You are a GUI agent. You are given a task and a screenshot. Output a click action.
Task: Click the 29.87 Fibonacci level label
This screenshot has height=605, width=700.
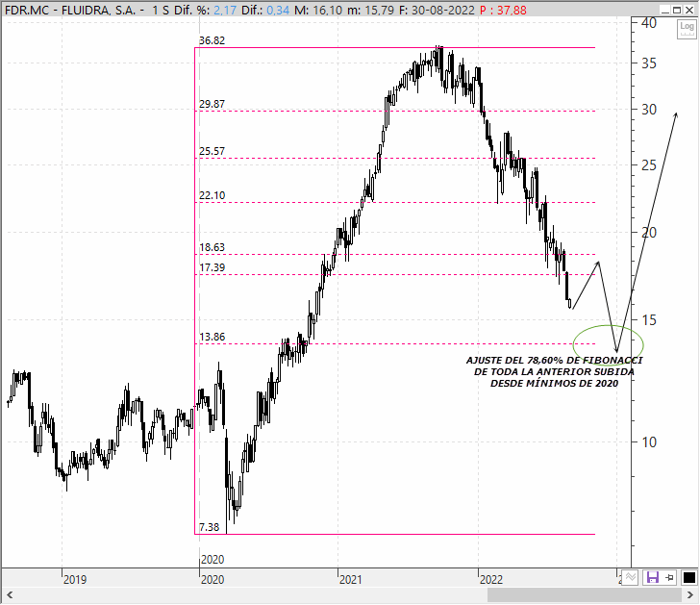[212, 104]
